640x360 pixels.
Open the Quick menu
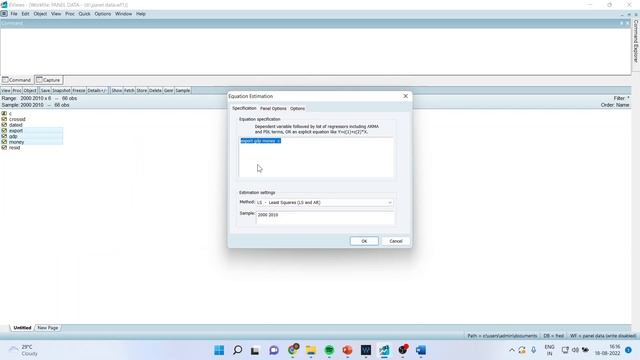(x=84, y=14)
